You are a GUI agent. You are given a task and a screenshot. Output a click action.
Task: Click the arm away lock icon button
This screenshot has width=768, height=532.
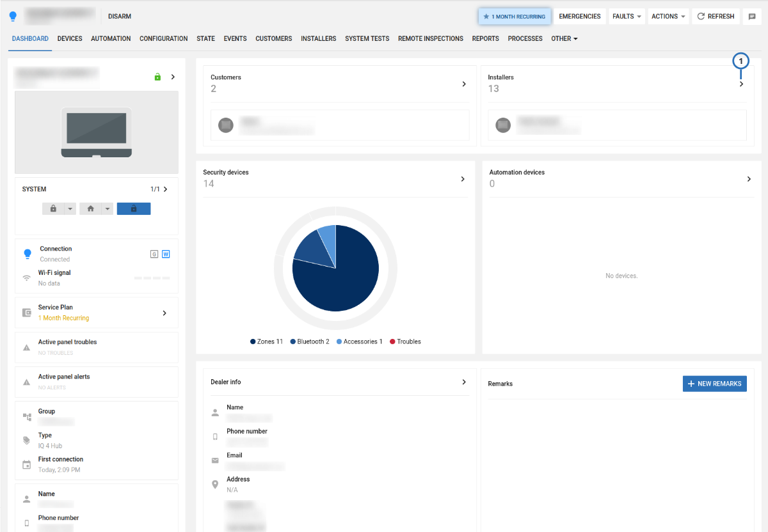[x=53, y=209]
